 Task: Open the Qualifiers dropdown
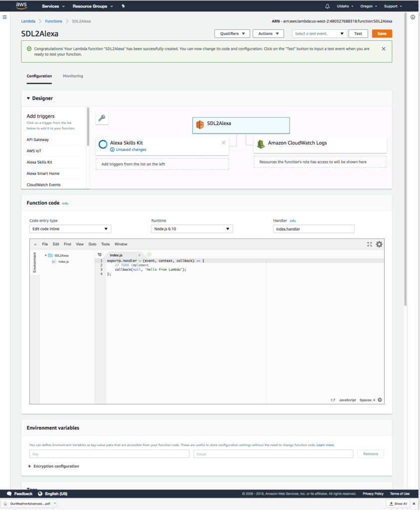tap(232, 33)
